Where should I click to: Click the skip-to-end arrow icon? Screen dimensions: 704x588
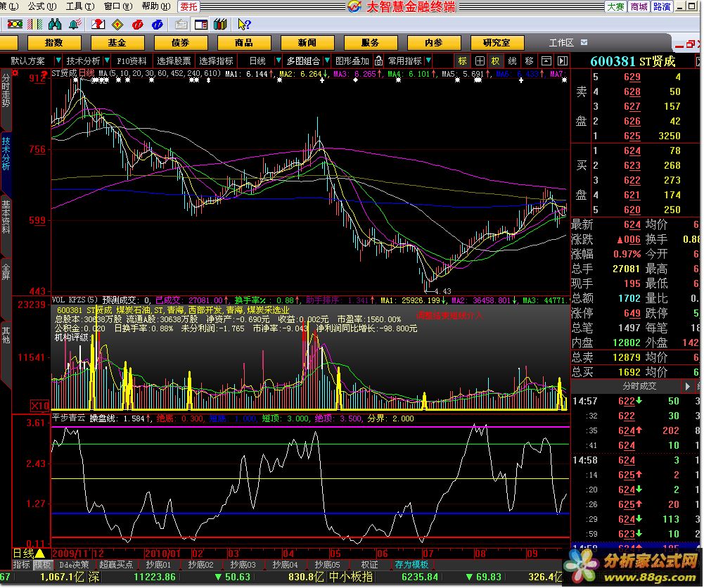pyautogui.click(x=563, y=60)
